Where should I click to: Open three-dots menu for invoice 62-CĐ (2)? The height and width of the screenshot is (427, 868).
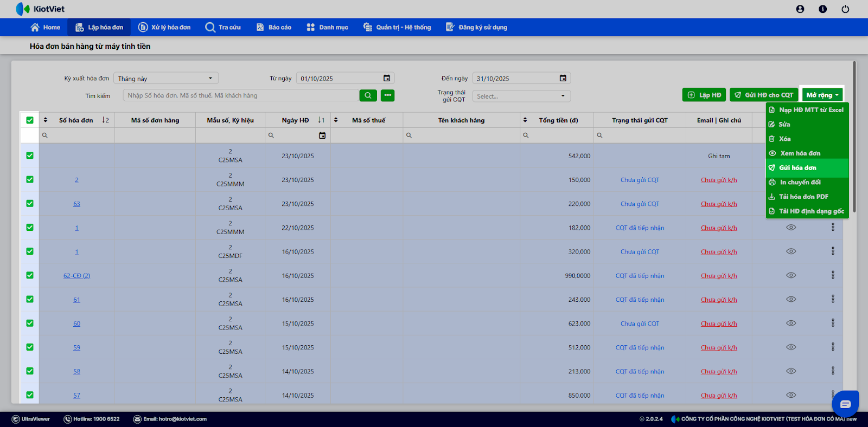(x=833, y=275)
